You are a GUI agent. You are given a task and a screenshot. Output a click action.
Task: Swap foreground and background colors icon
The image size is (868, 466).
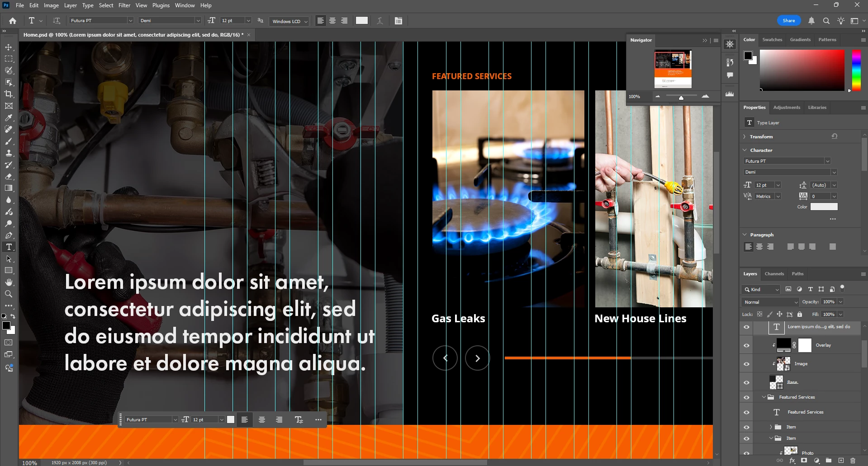(13, 316)
